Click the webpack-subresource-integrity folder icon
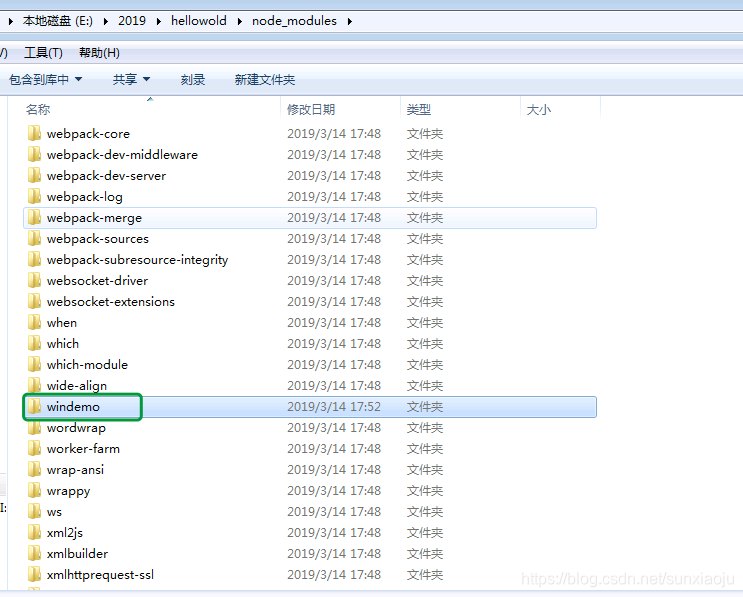 point(34,260)
